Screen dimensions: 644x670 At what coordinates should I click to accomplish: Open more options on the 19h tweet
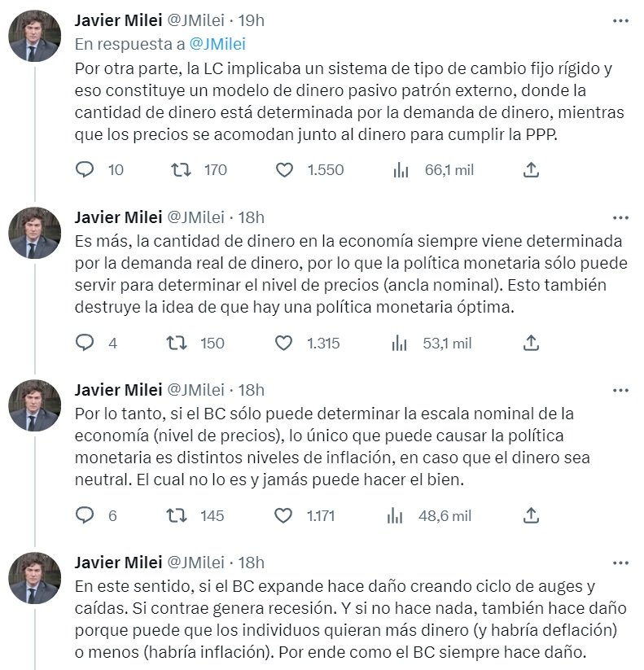(x=620, y=20)
